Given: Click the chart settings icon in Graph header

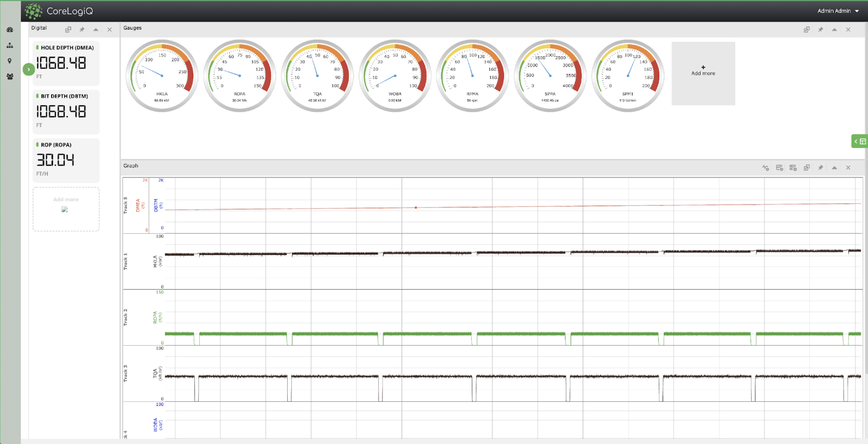Looking at the screenshot, I should (x=779, y=168).
